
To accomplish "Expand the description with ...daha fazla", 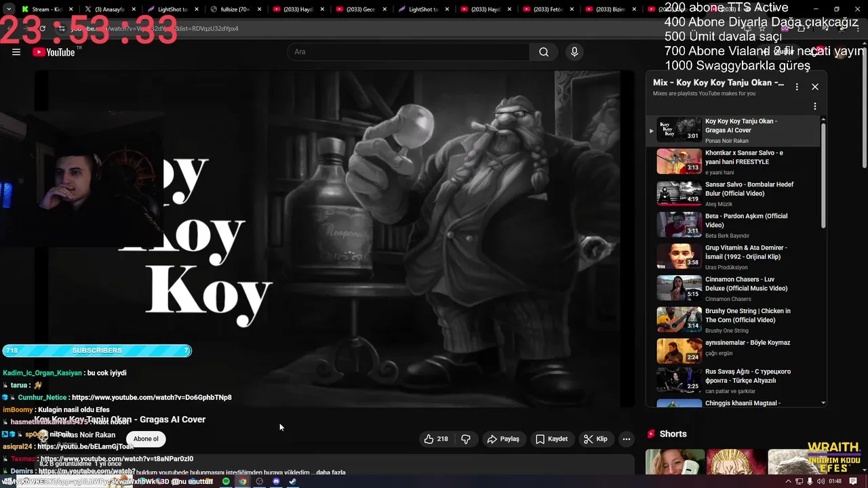I will [329, 472].
